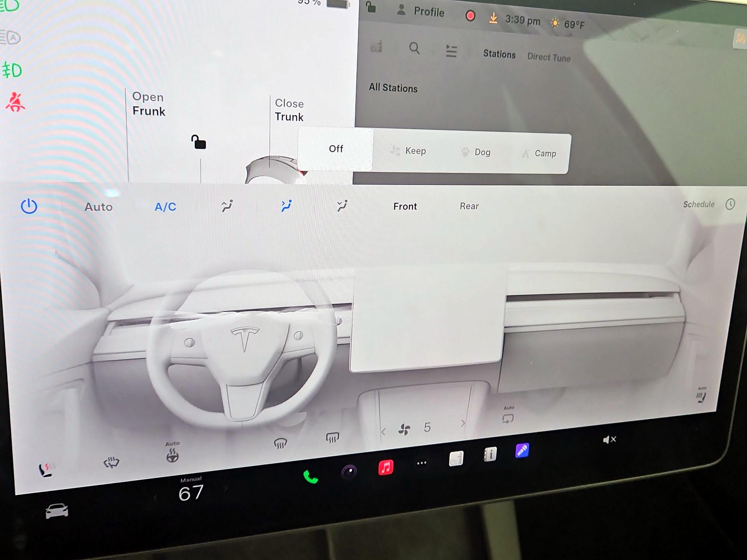Open the red Music app

tap(386, 467)
